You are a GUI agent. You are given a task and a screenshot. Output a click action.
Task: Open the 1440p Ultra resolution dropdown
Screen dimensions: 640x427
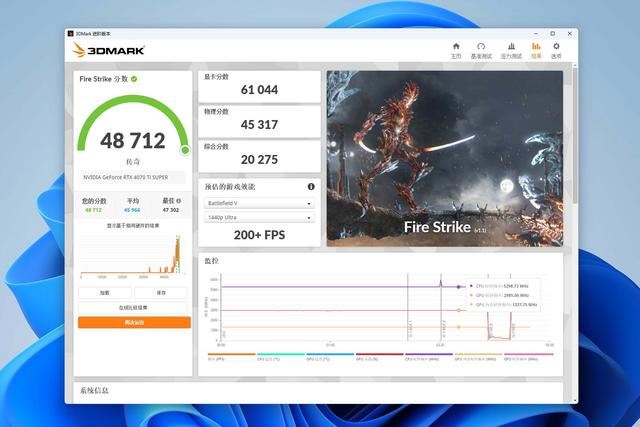tap(259, 216)
